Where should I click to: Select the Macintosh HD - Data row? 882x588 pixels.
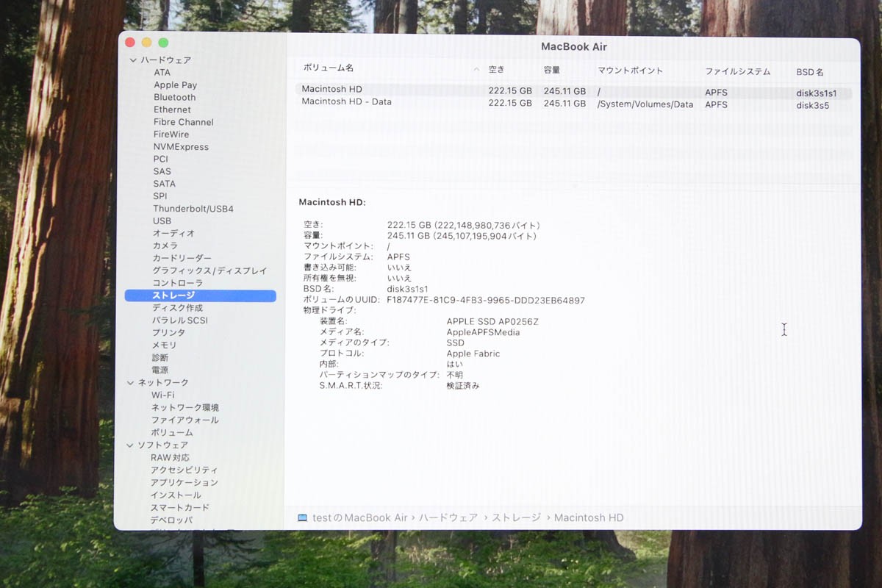[x=573, y=104]
